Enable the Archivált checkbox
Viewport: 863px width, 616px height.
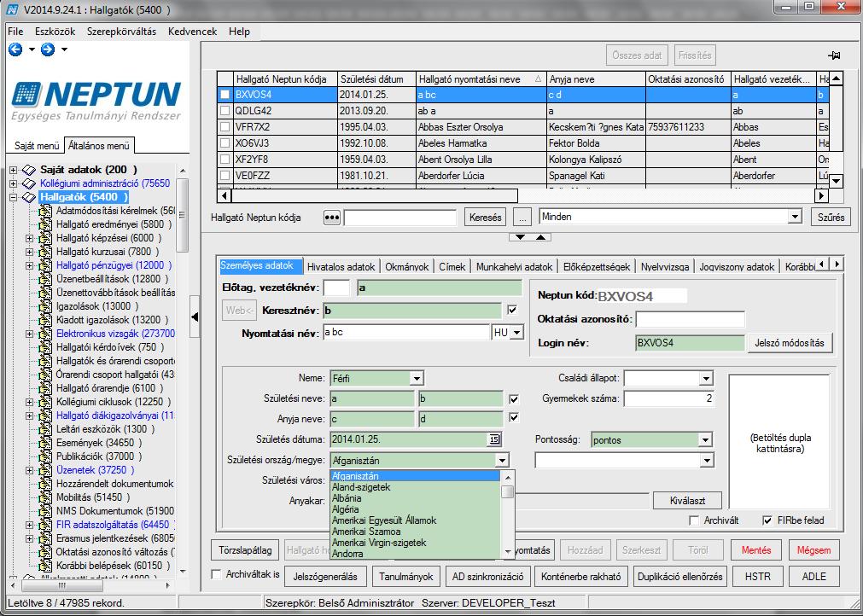[x=694, y=520]
